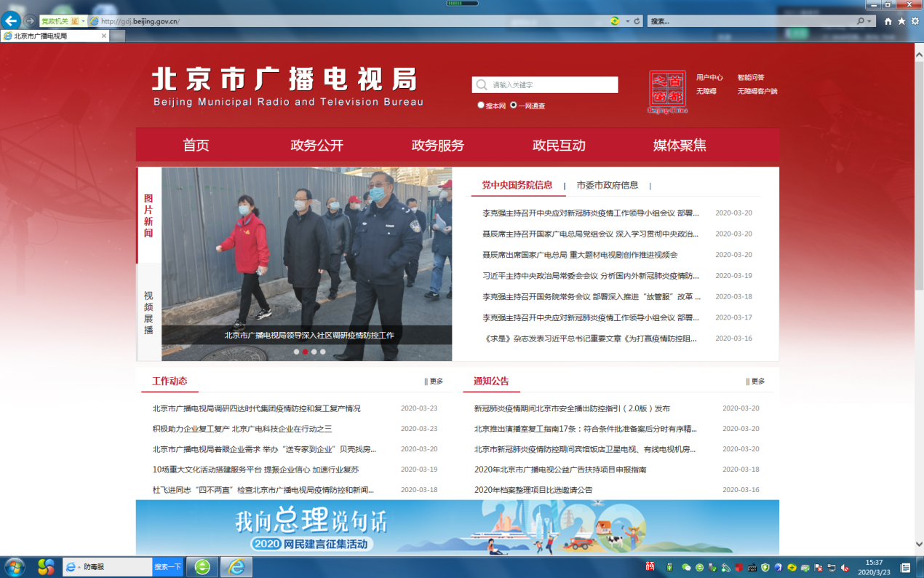Refresh the page with the reload icon
Screen dimensions: 924x578
[x=637, y=21]
